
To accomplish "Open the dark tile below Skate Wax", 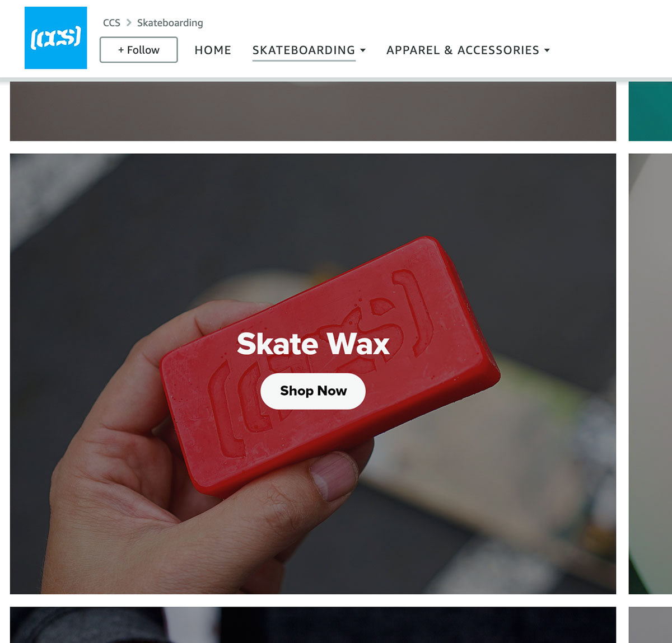I will pyautogui.click(x=313, y=625).
